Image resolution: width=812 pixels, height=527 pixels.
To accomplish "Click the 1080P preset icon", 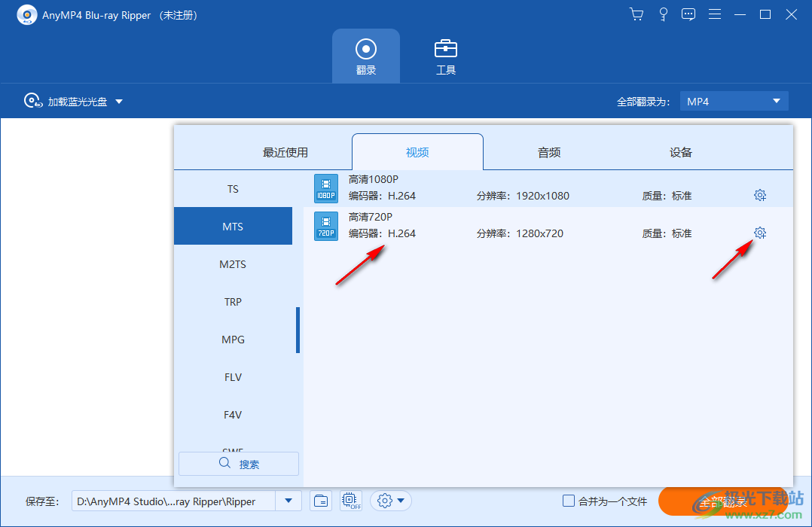I will (x=326, y=188).
